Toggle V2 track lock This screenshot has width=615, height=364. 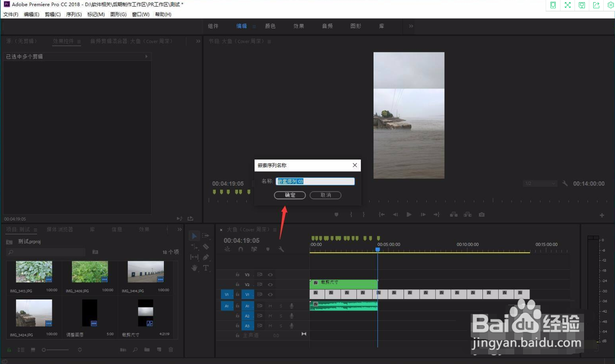click(x=238, y=285)
